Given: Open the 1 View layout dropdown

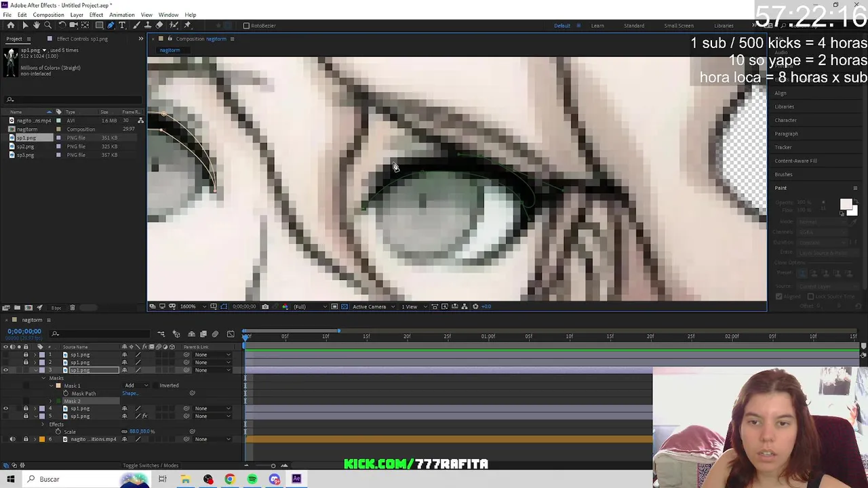Looking at the screenshot, I should 414,306.
